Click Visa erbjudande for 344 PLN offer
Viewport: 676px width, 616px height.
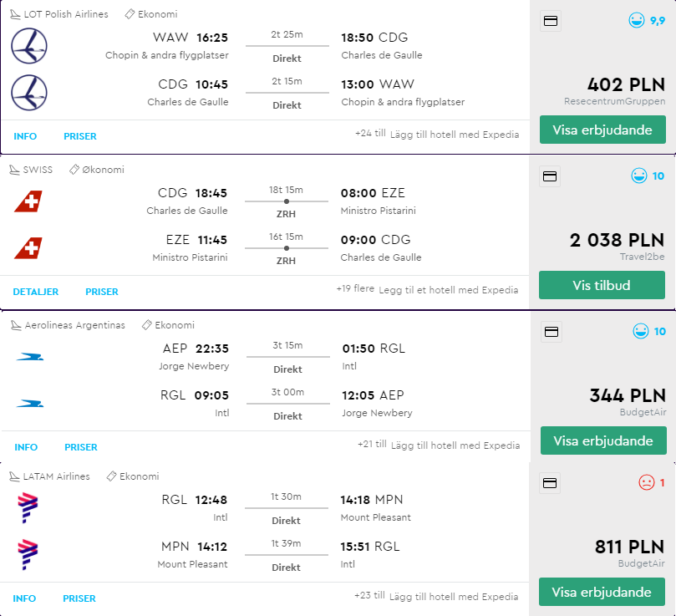click(603, 440)
